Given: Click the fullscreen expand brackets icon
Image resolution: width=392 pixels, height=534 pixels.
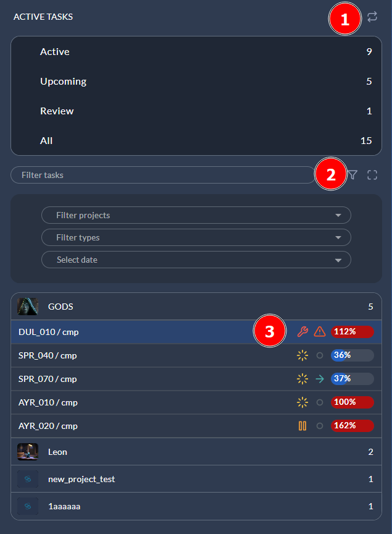Looking at the screenshot, I should 372,175.
